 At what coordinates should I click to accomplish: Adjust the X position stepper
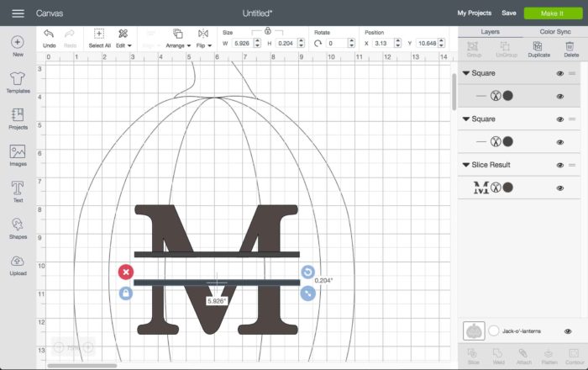[x=398, y=43]
